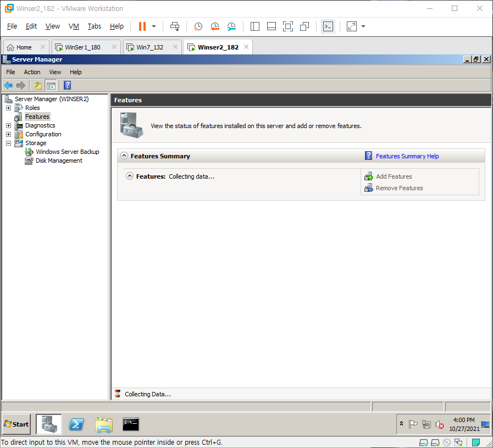Open the power options dropdown arrow
Viewport: 493px width, 448px height.
pos(154,26)
